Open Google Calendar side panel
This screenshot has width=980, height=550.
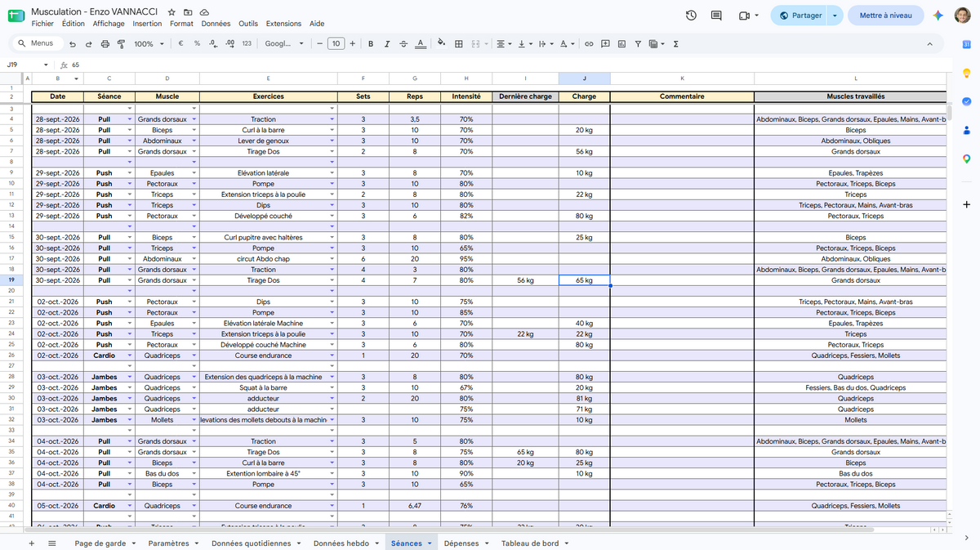coord(966,44)
